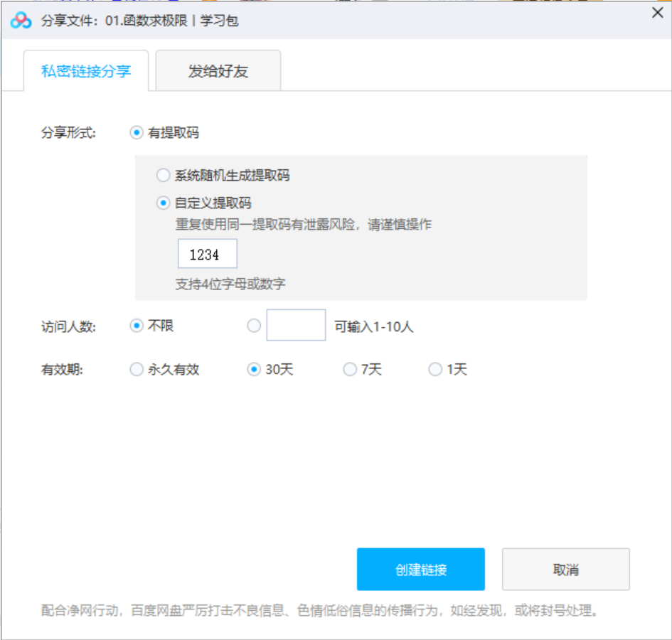Click the visitor number input box
The width and height of the screenshot is (672, 640).
pyautogui.click(x=296, y=325)
